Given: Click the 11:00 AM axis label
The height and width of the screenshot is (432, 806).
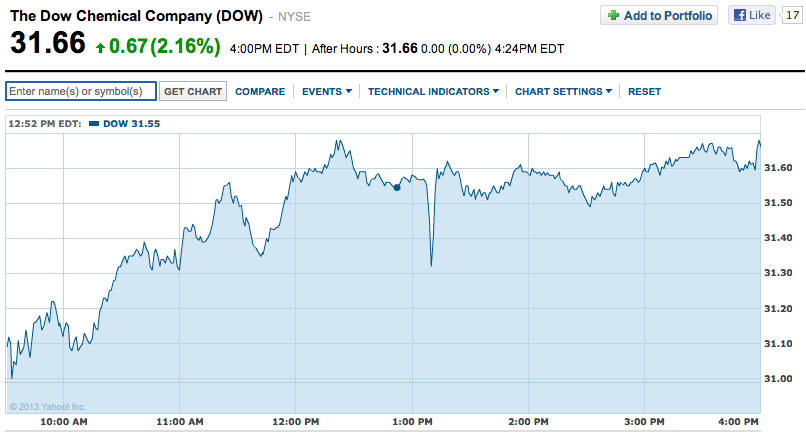Looking at the screenshot, I should pos(180,422).
